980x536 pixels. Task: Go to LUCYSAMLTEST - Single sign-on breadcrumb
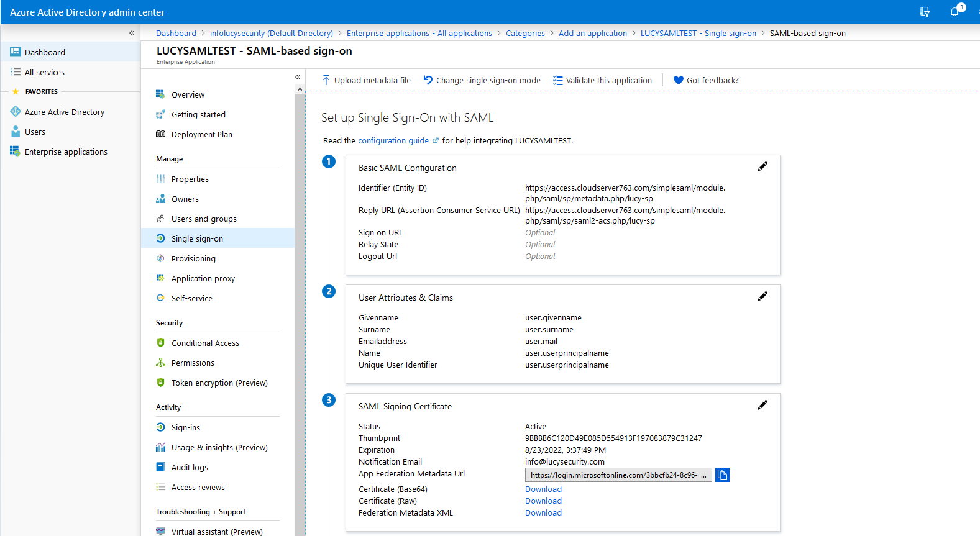tap(698, 34)
